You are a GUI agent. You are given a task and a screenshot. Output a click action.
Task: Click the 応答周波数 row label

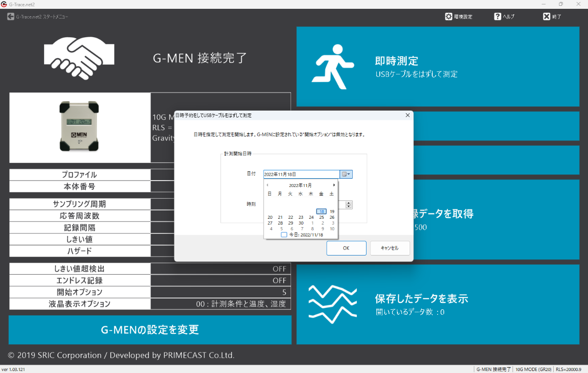[x=79, y=216]
